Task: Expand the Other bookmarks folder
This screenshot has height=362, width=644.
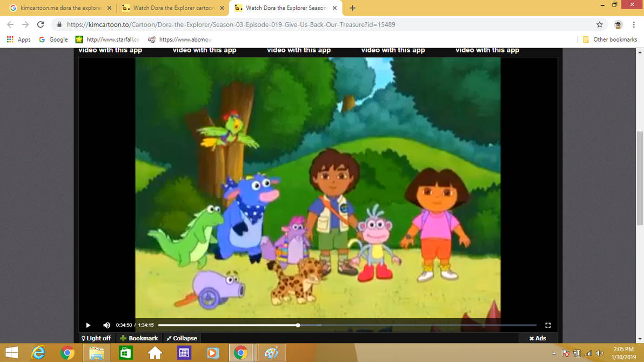Action: click(610, 39)
